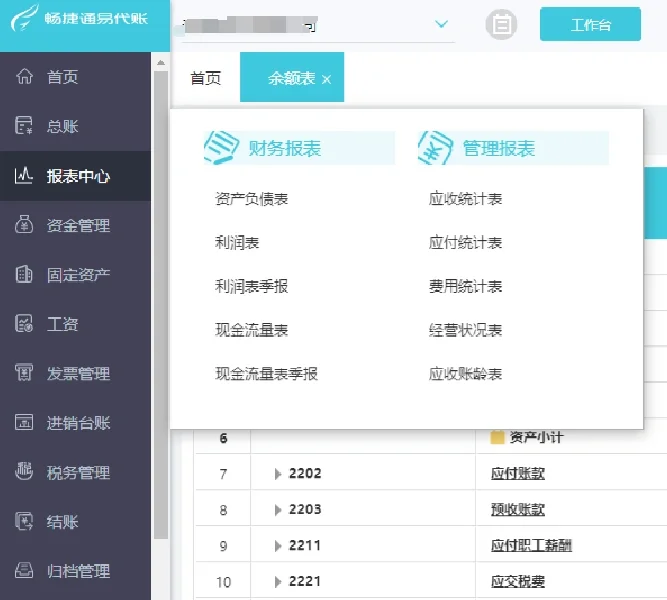
Task: Open 进销台账 in the sidebar
Action: click(75, 423)
